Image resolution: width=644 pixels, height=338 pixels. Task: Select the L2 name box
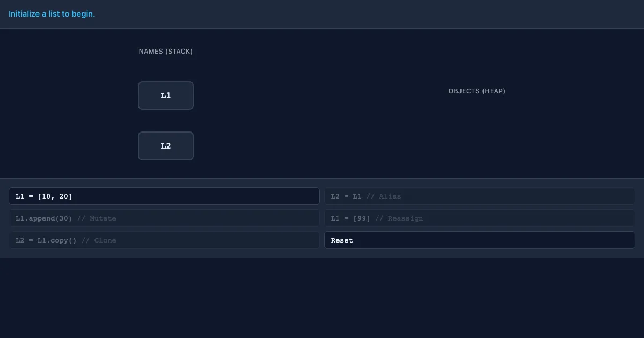point(166,146)
